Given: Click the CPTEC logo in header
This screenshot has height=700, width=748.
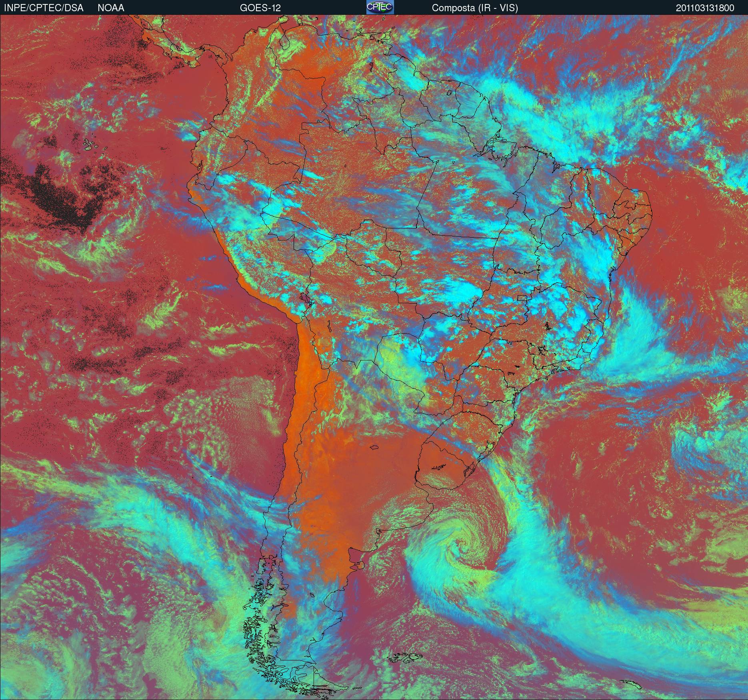Looking at the screenshot, I should [x=380, y=7].
